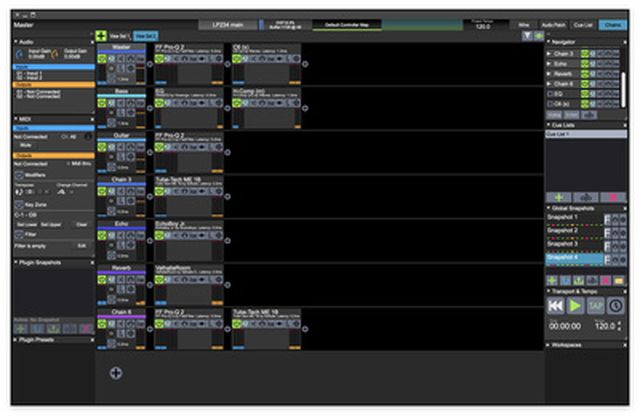Click the Input Gain knob in Audio panel

20,54
